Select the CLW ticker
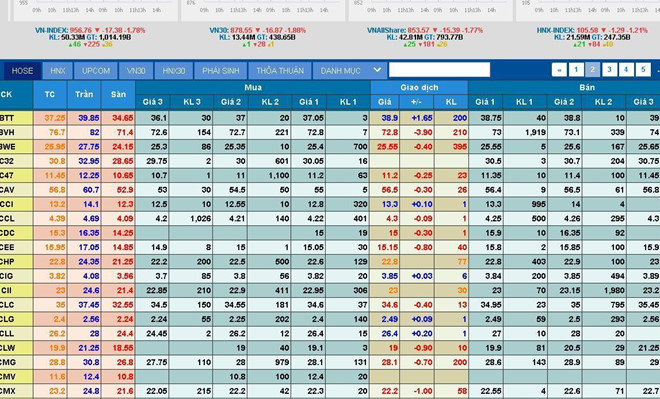 point(8,348)
